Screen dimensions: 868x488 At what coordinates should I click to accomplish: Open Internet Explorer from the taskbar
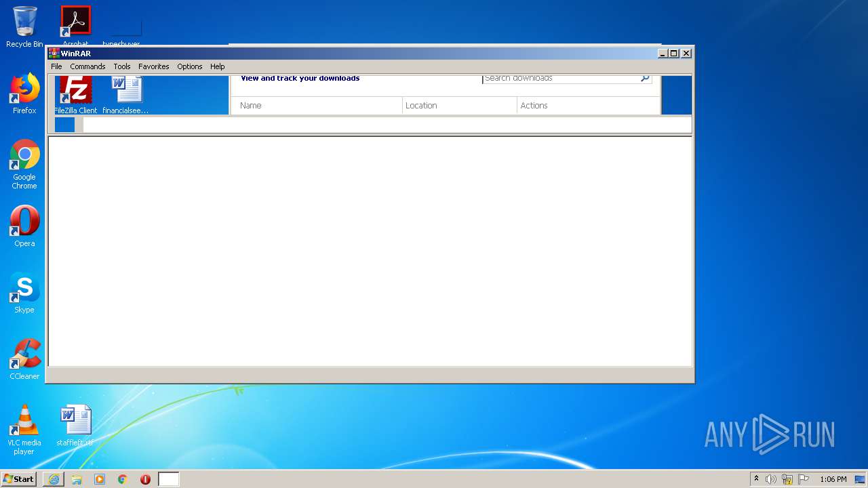pyautogui.click(x=54, y=479)
